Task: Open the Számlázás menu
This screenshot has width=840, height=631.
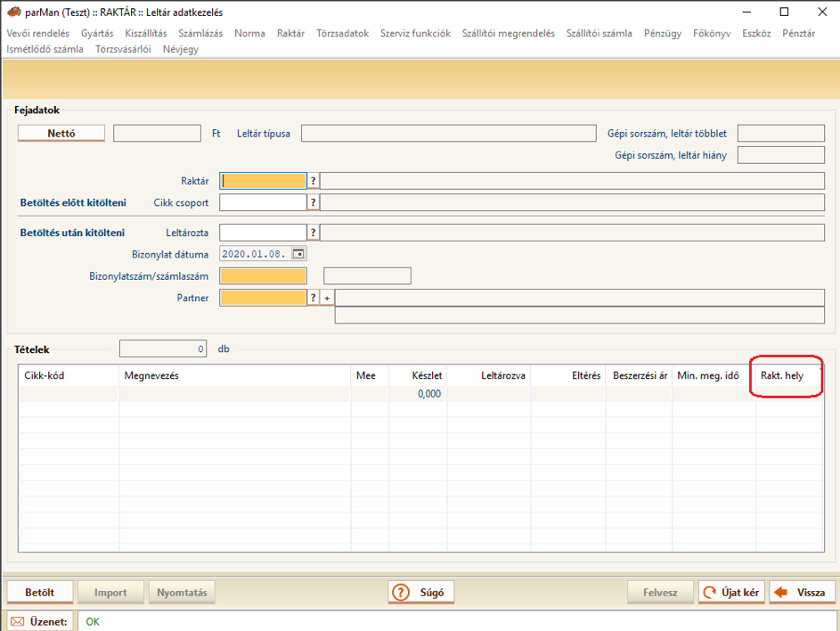Action: [200, 33]
